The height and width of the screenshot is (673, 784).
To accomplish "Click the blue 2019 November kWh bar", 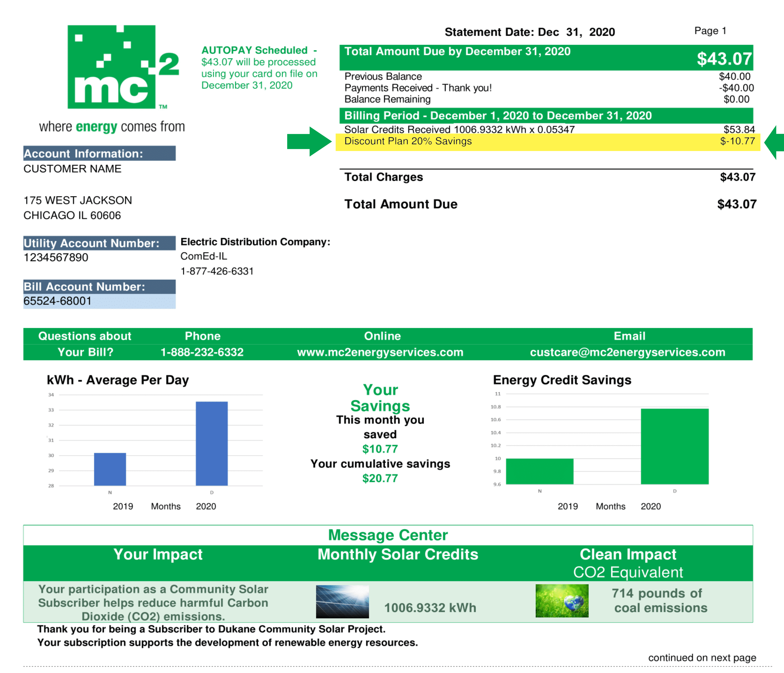I will point(110,469).
